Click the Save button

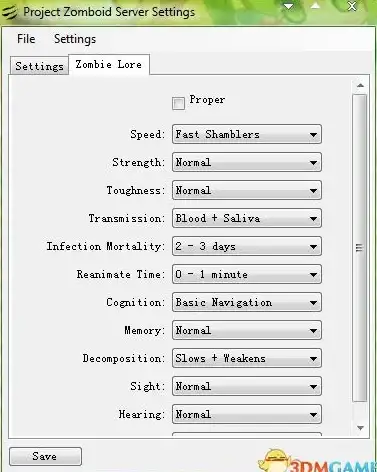(45, 456)
